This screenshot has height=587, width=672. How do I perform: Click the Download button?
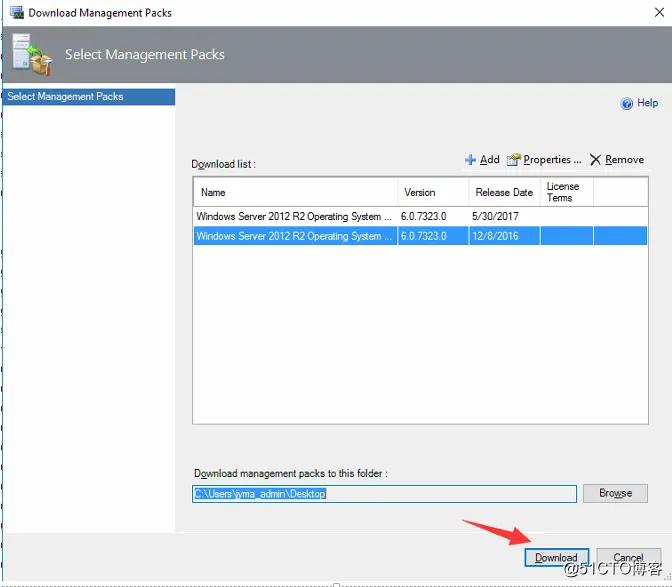point(557,557)
